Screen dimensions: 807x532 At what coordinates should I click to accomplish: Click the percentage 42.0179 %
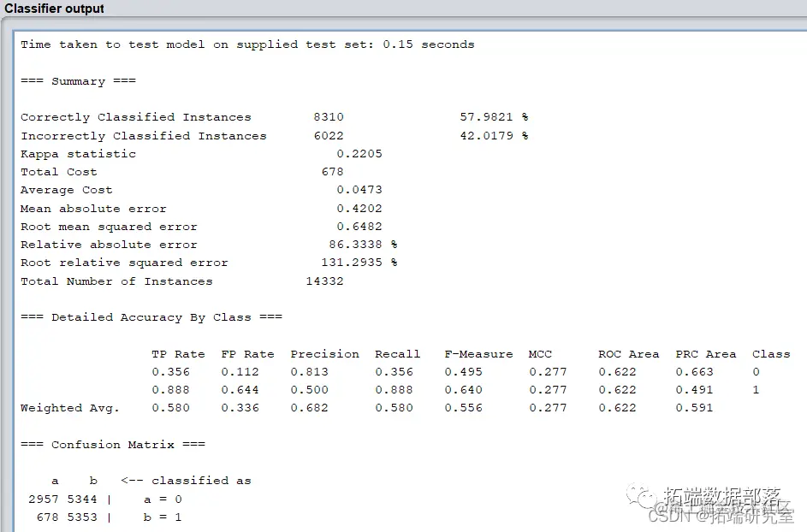(494, 136)
